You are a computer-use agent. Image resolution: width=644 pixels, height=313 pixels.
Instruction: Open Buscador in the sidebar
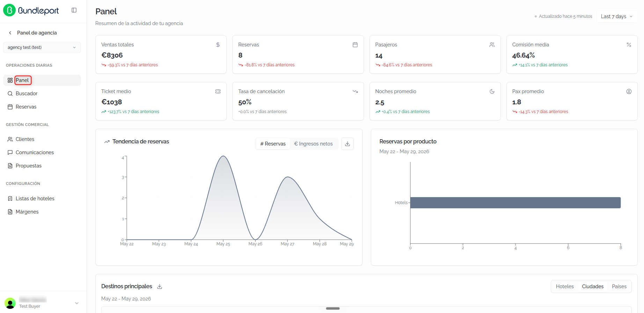pos(42,94)
